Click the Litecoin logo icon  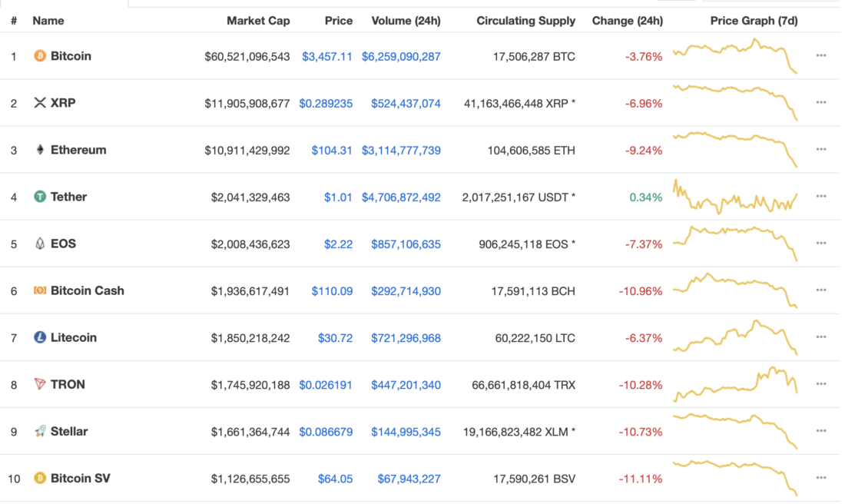[40, 337]
